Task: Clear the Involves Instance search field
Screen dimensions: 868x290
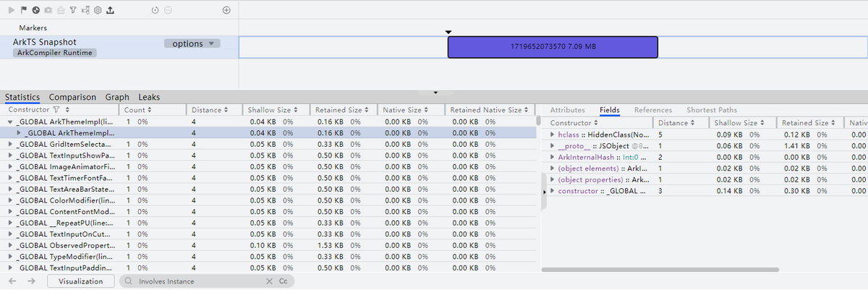Action: (x=269, y=281)
